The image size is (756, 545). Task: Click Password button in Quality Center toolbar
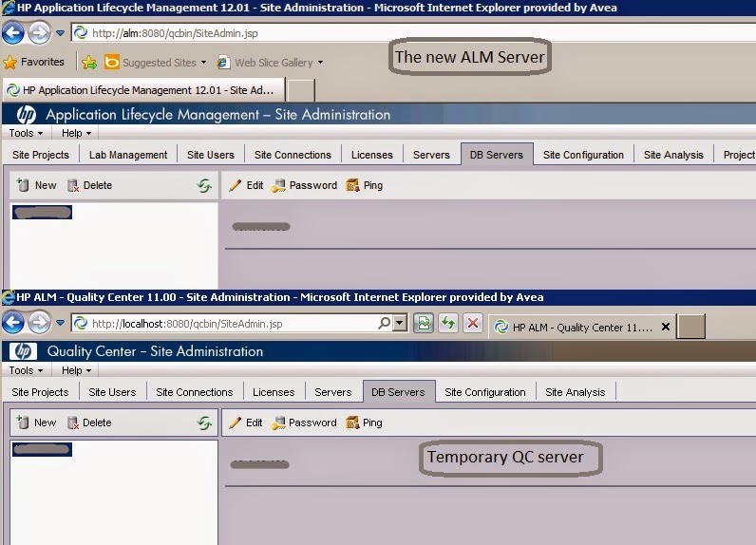304,423
